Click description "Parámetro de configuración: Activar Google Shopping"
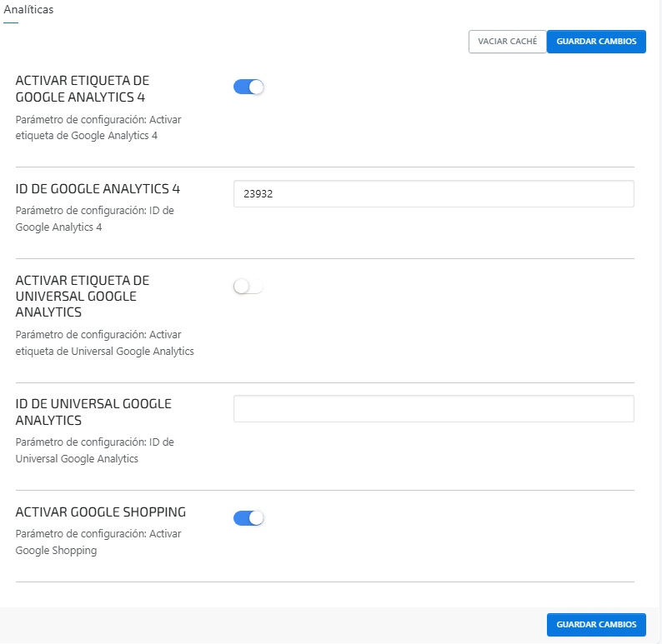This screenshot has width=662, height=644. [98, 542]
